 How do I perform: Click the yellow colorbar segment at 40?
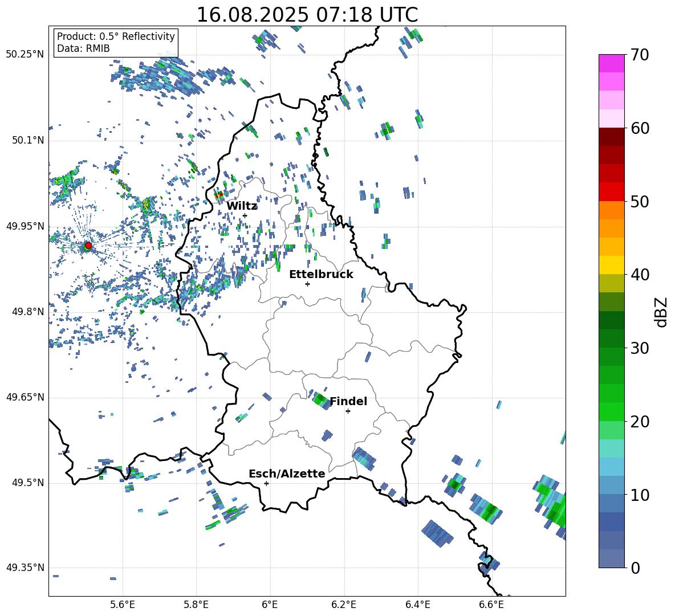click(611, 265)
